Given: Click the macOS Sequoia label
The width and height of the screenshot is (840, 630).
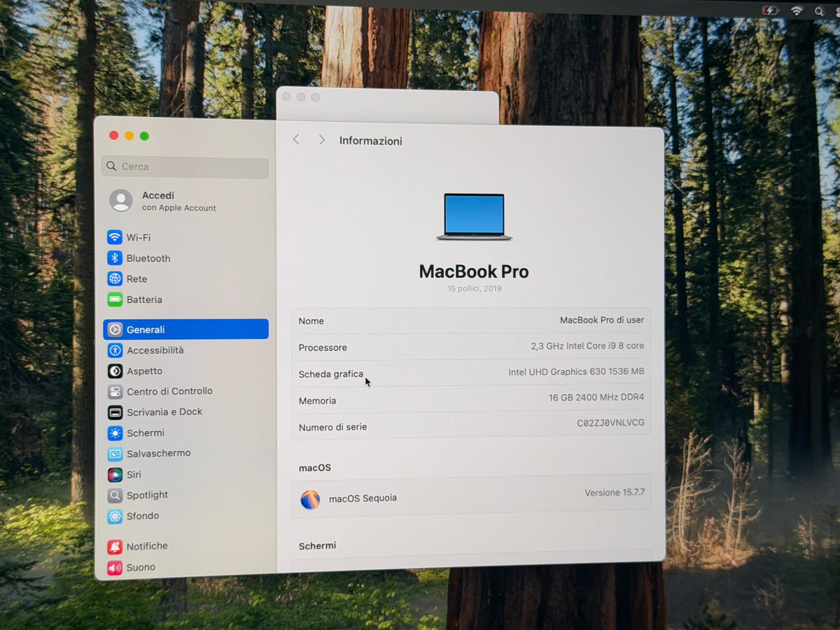Looking at the screenshot, I should tap(363, 498).
